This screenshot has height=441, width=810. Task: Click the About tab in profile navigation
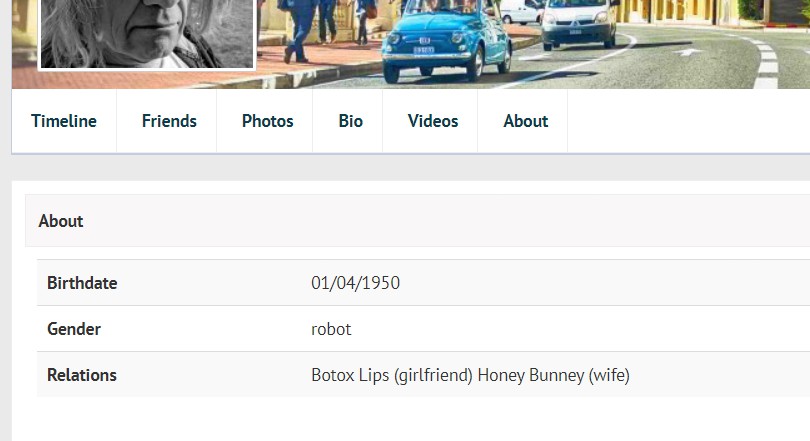point(525,121)
